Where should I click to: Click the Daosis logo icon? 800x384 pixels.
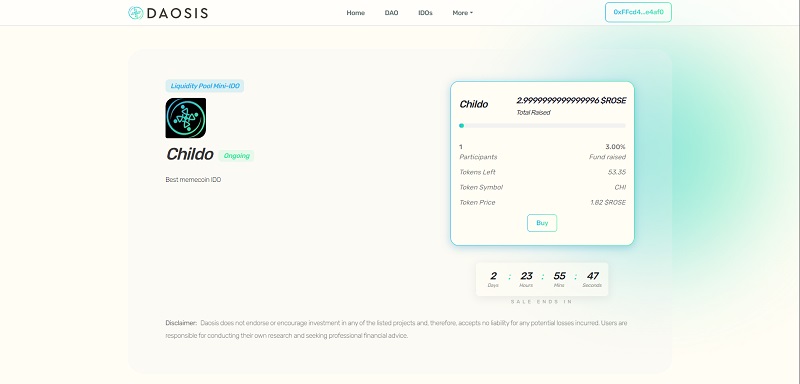point(135,13)
